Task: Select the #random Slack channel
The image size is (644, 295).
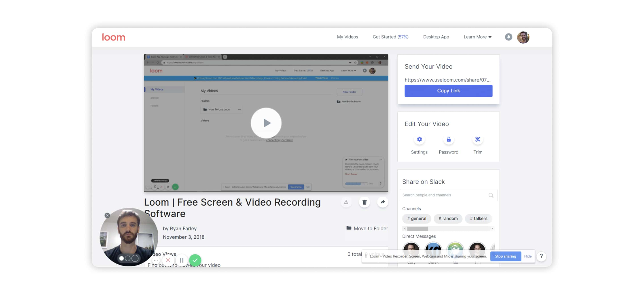Action: point(448,218)
